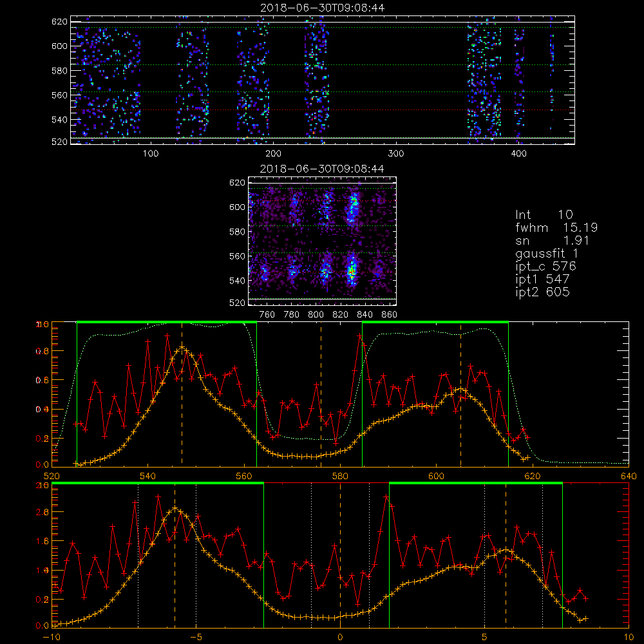Screen dimensions: 644x644
Task: Click x-axis label 600 on upper profile plot
Action: point(436,476)
